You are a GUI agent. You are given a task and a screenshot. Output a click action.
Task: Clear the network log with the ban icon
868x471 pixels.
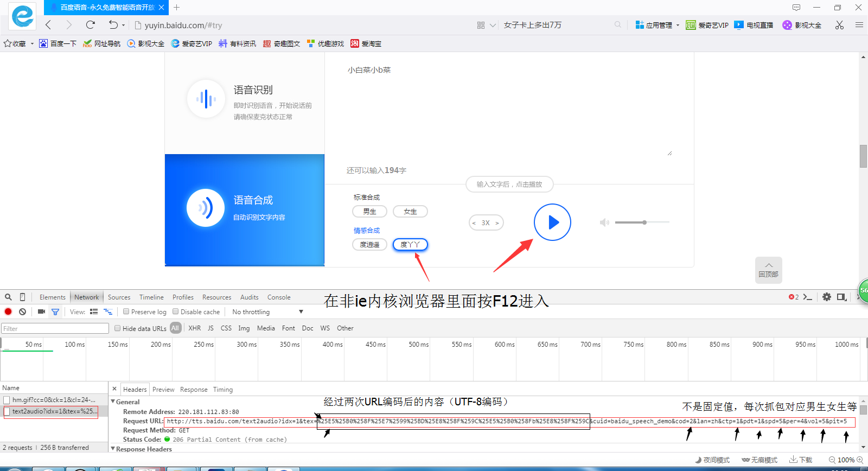22,311
